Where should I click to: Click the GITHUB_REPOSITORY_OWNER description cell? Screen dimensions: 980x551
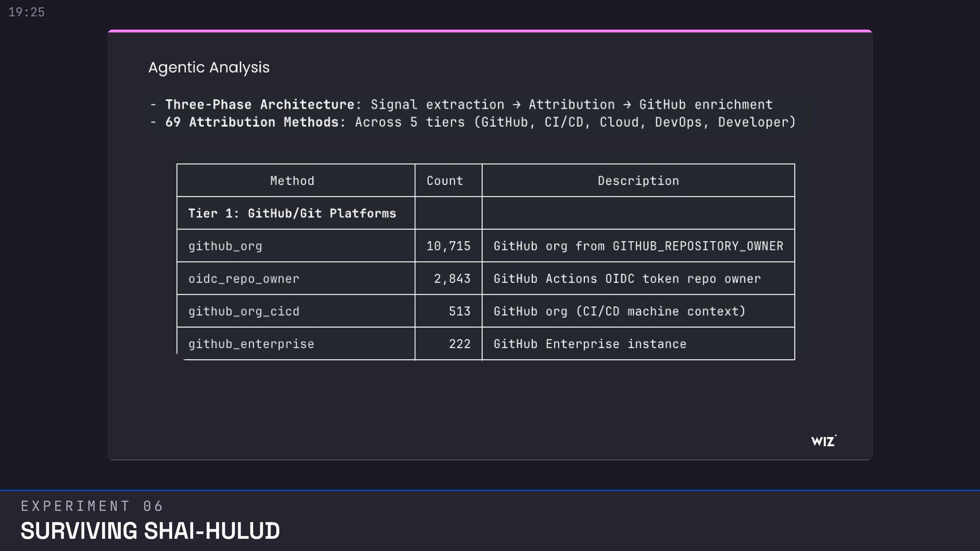tap(638, 246)
